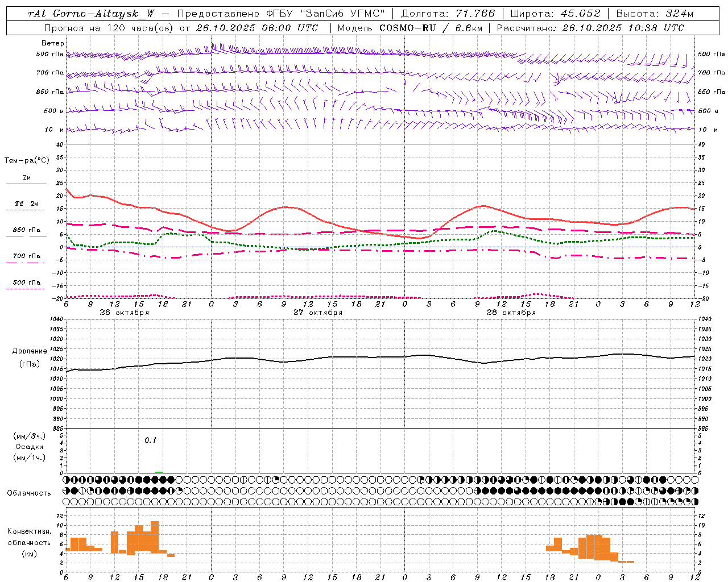
Task: Click the (гПа) unit label under Давление
Action: point(30,364)
